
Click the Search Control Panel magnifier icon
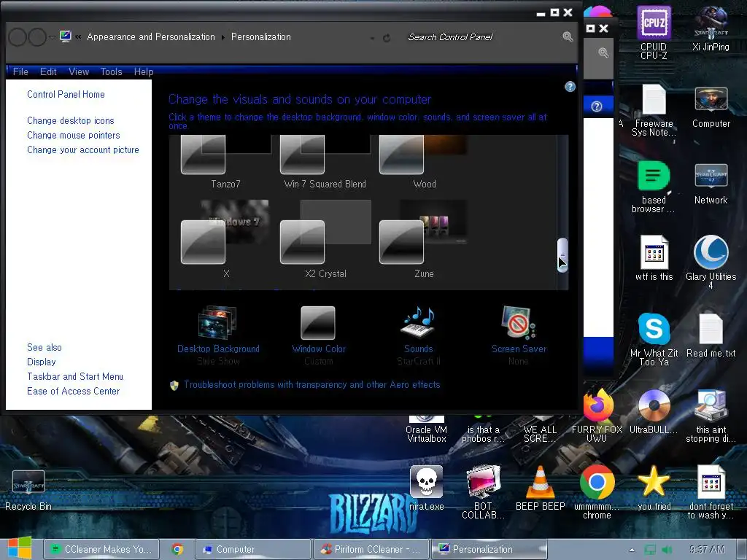[568, 36]
